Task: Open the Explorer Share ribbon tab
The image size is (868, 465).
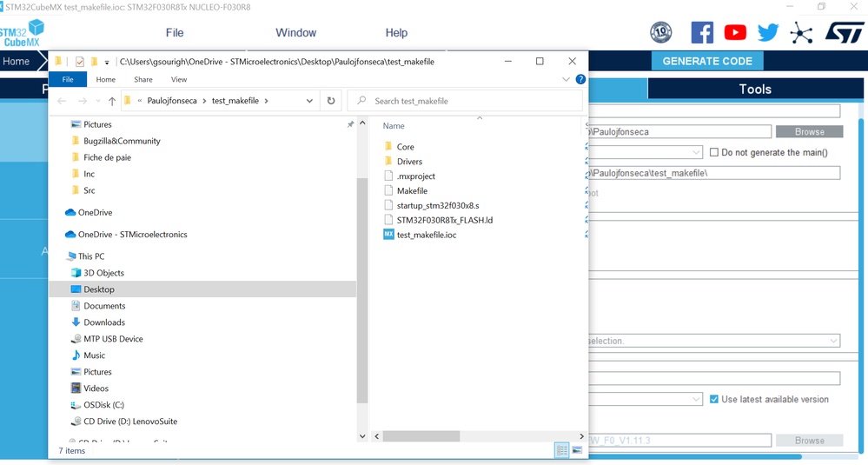Action: point(142,79)
